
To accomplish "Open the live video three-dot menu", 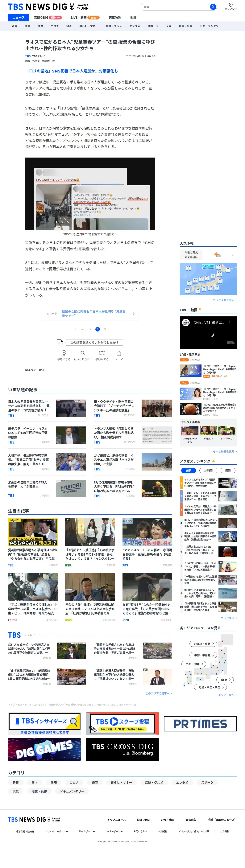I will [x=230, y=323].
